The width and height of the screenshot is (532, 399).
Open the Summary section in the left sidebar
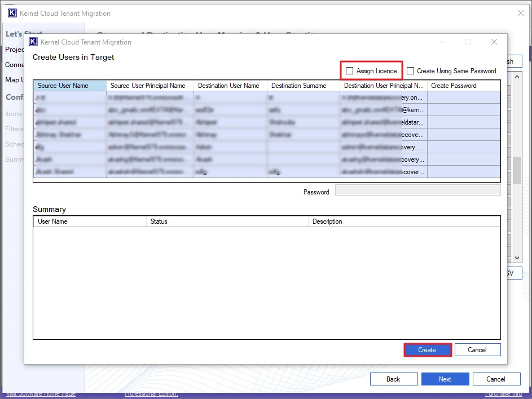pyautogui.click(x=15, y=159)
